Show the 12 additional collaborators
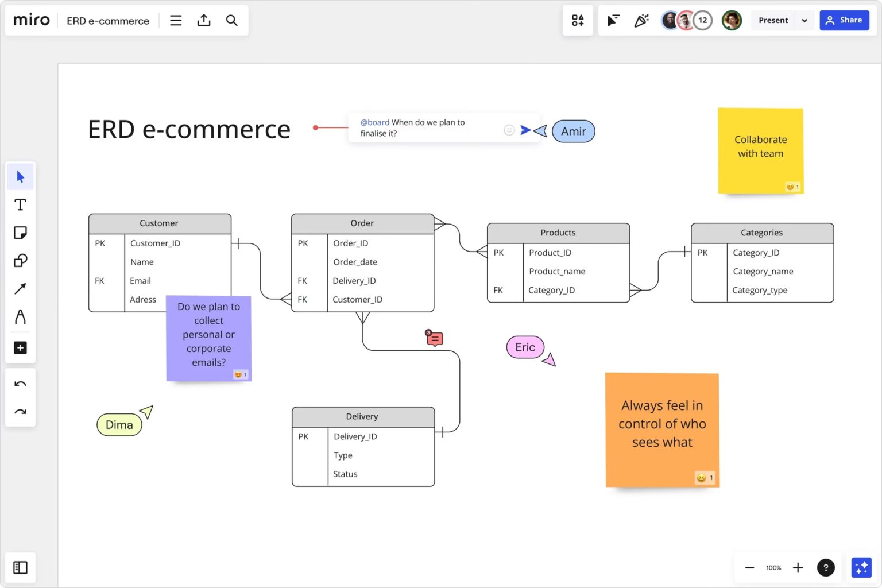Screen dimensions: 882x588 703,20
